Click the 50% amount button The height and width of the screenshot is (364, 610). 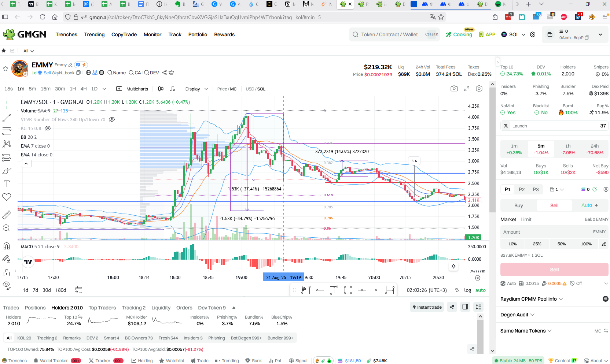coord(562,244)
